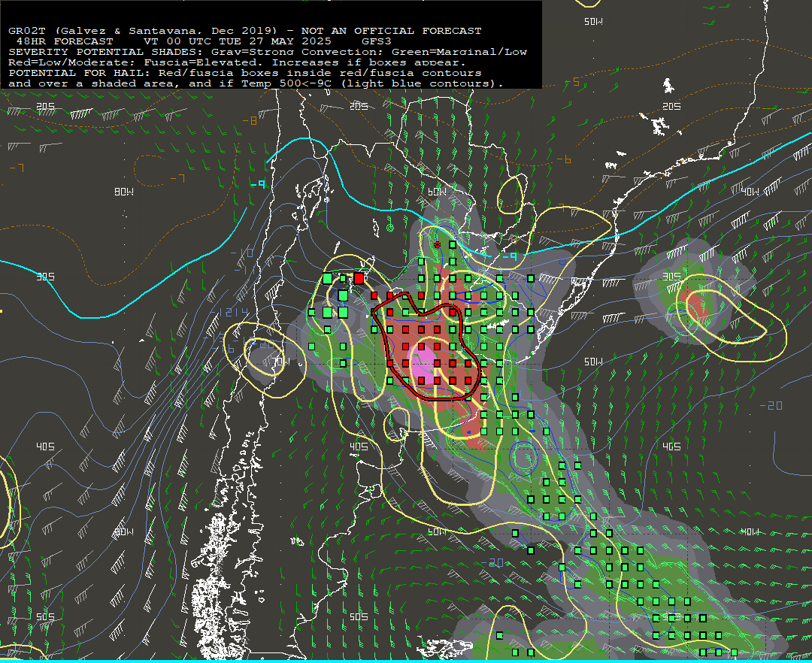The width and height of the screenshot is (812, 663).
Task: Click 'NOT AN OFFICIAL FORECAST' header text
Action: [x=392, y=31]
